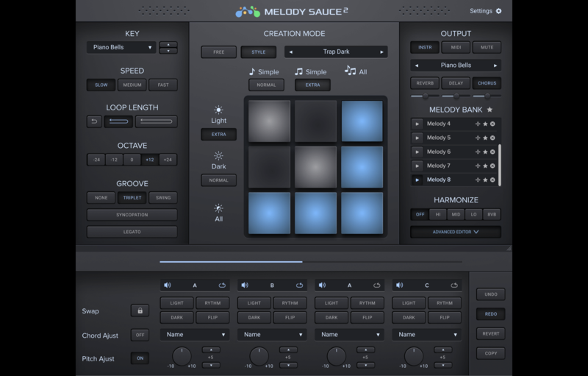The width and height of the screenshot is (588, 376).
Task: Click the UNDO button
Action: pyautogui.click(x=490, y=294)
